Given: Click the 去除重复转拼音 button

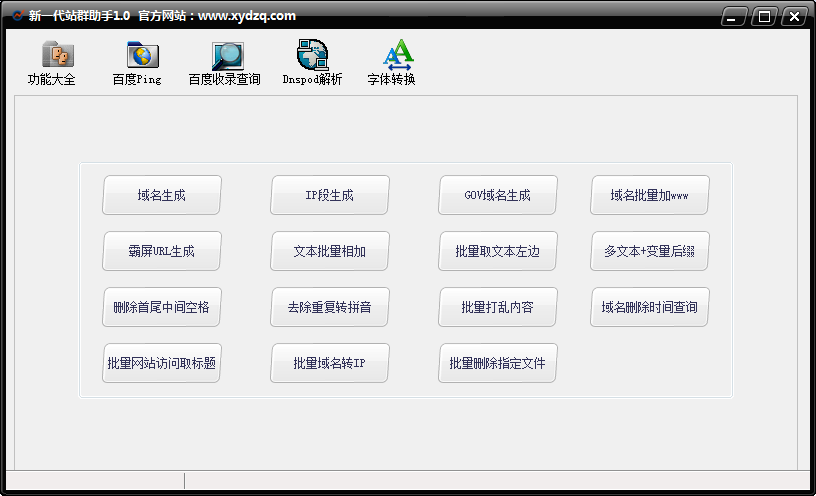Looking at the screenshot, I should [329, 307].
